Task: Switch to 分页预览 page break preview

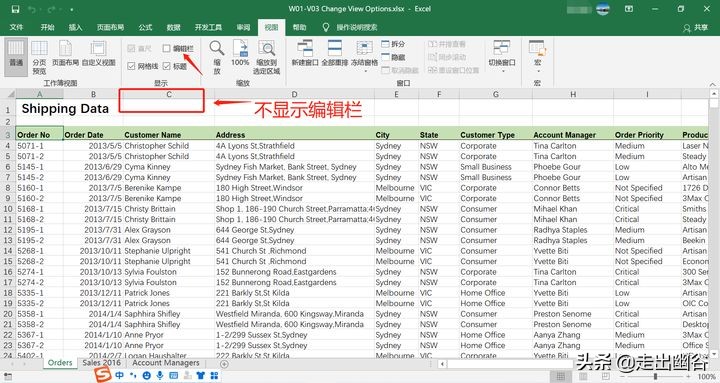Action: pos(39,57)
